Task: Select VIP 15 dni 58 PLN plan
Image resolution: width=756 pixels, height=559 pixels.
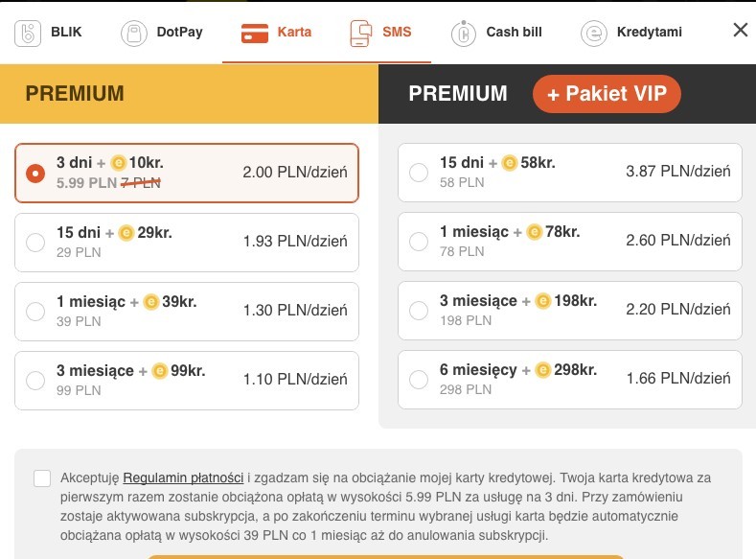Action: click(x=570, y=173)
